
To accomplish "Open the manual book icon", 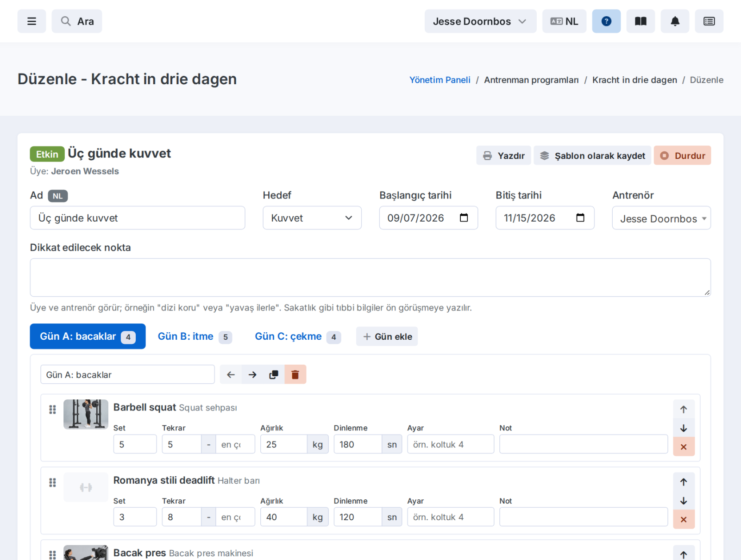I will (641, 21).
